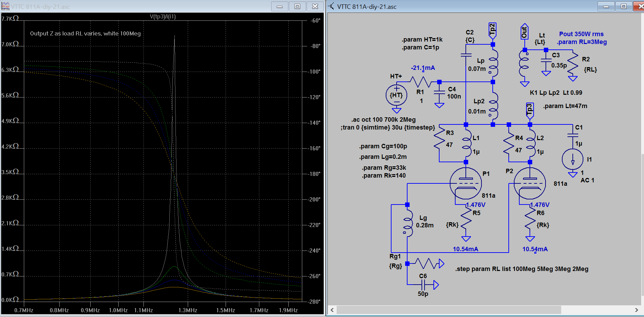The image size is (644, 317).
Task: Click the V(tp3)/i(i1) trace label
Action: pos(163,16)
